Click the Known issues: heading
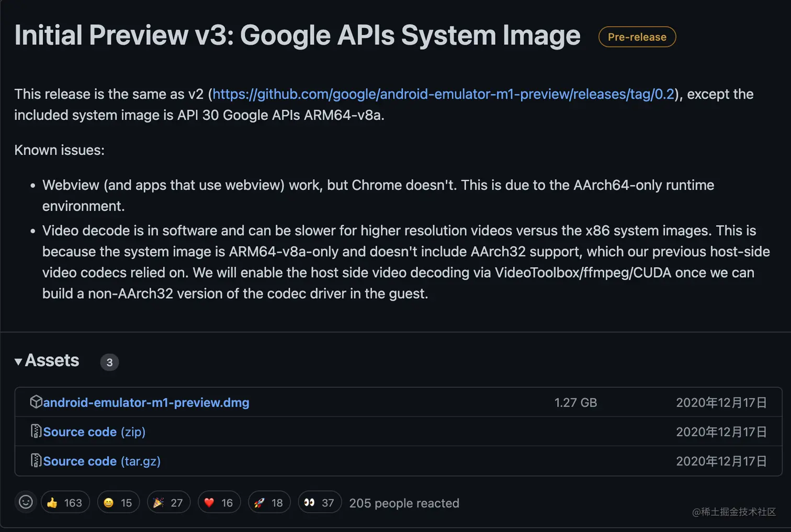 pyautogui.click(x=59, y=150)
